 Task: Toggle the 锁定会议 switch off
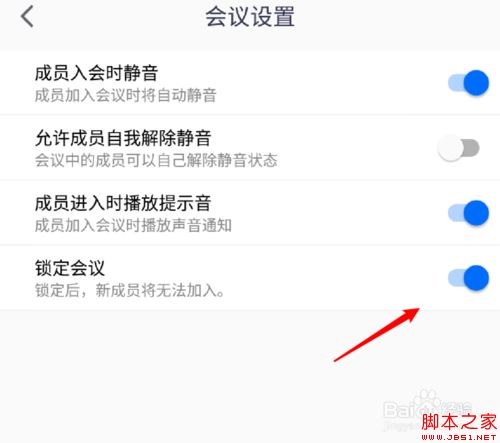point(468,278)
